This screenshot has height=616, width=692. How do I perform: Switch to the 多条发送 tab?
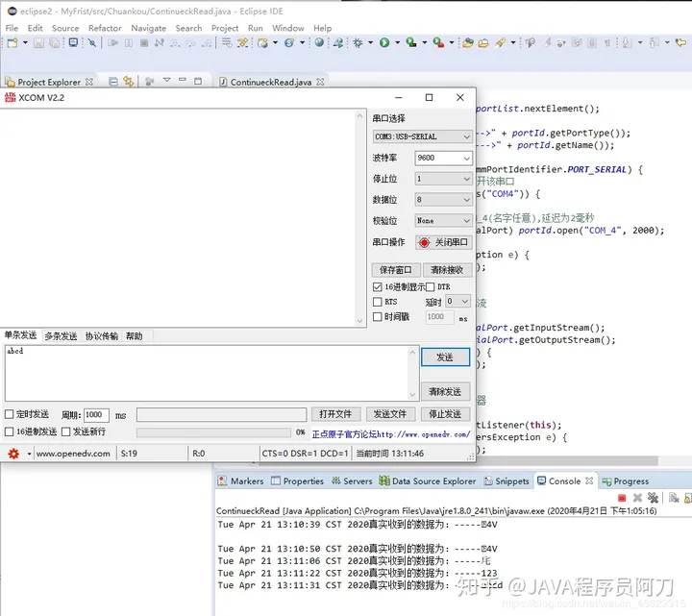61,336
